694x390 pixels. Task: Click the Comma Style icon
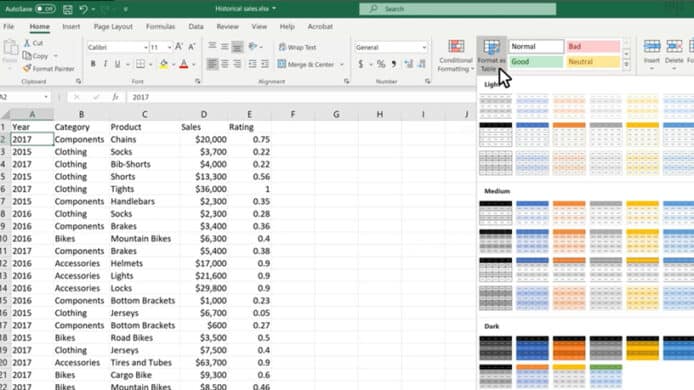(x=394, y=64)
